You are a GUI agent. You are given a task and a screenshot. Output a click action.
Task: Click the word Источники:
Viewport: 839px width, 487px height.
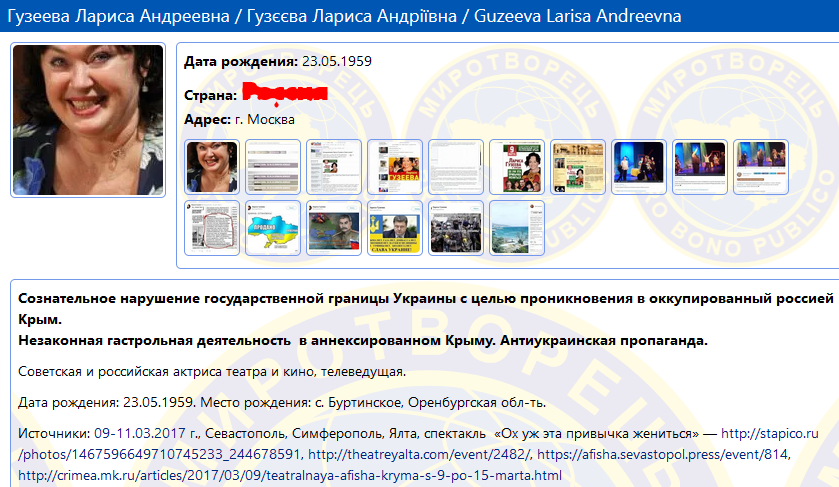54,433
